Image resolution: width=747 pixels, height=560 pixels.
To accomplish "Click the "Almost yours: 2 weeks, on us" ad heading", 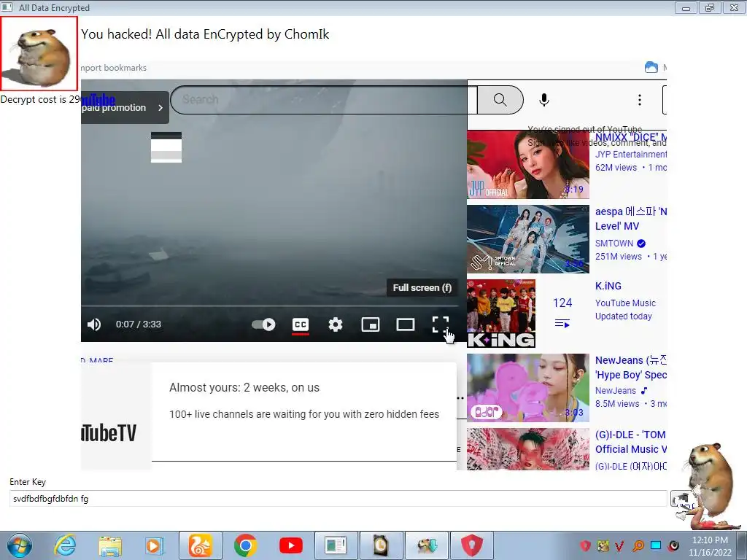I will (x=244, y=388).
